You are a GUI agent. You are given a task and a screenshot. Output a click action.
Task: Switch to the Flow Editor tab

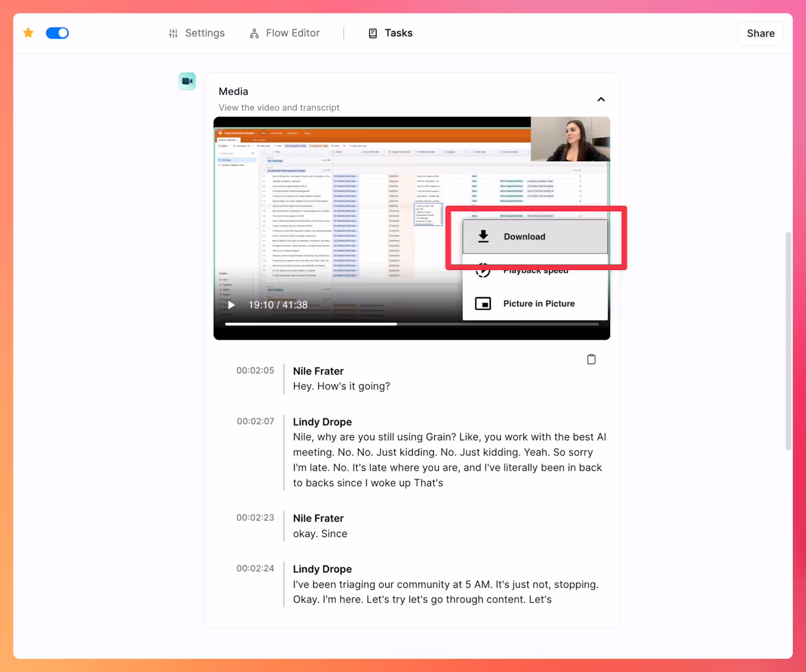(x=285, y=33)
